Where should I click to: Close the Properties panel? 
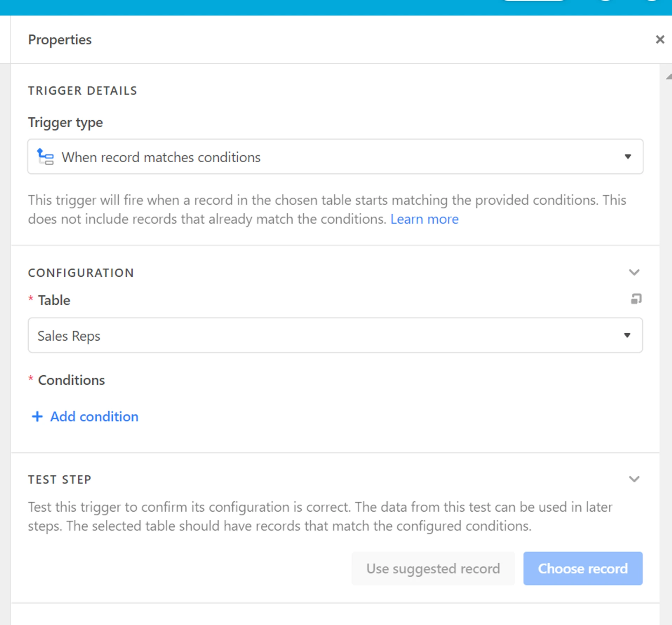point(660,40)
